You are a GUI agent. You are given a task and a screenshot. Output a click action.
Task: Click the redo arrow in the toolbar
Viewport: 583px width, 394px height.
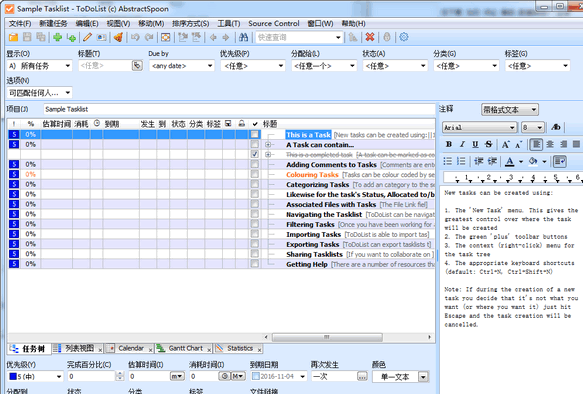pos(149,37)
